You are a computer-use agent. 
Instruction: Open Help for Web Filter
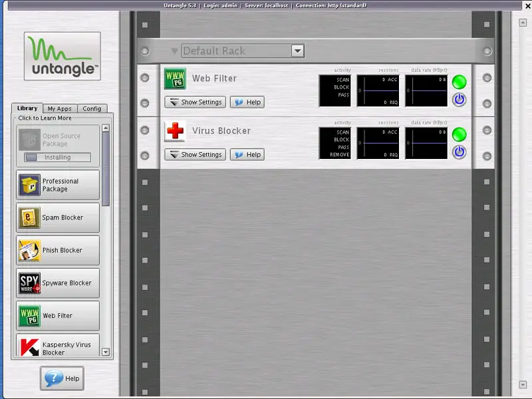tap(247, 102)
